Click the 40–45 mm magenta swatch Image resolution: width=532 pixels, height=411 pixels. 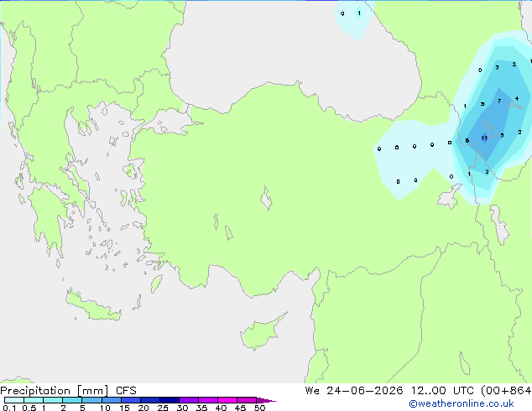[x=227, y=400]
